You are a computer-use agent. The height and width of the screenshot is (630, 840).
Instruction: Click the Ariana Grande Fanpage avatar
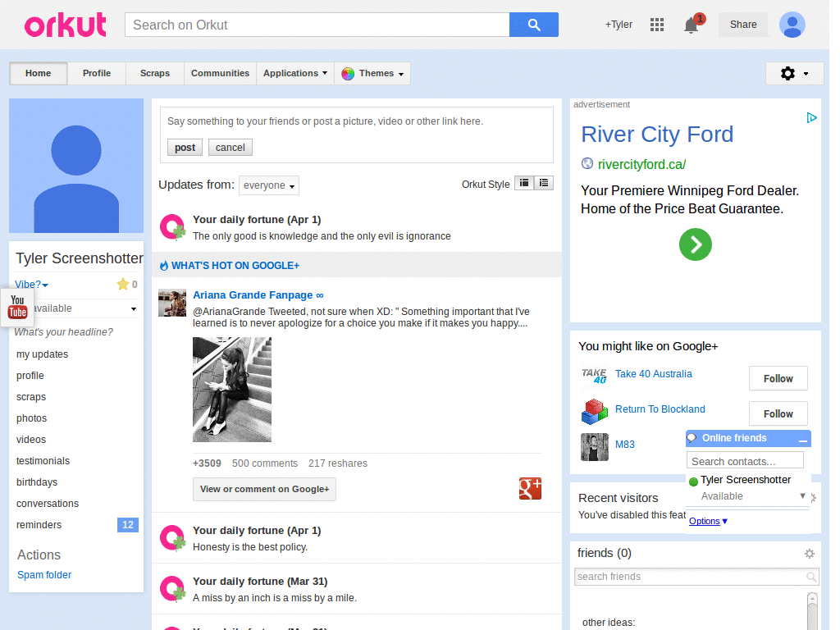tap(172, 303)
